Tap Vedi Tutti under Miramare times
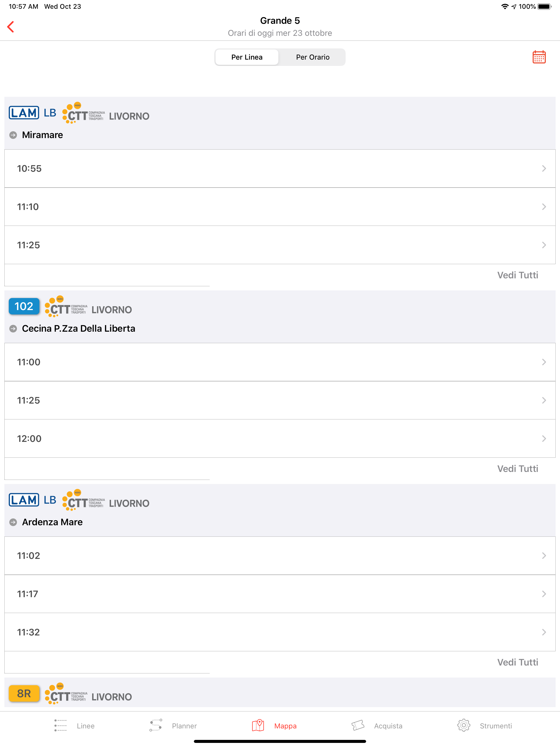The image size is (560, 747). click(517, 275)
